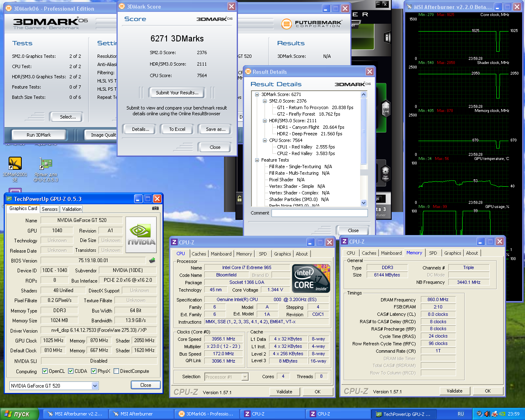This screenshot has height=420, width=525.
Task: Collapse the HDR/SM3.0 Score: 2111 node
Action: click(x=265, y=121)
